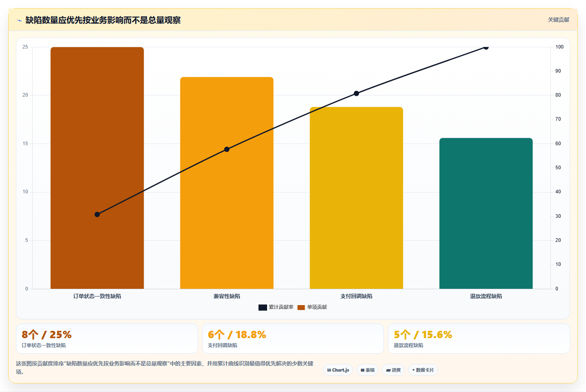The height and width of the screenshot is (392, 586).
Task: Click the right axis value 50
Action: [558, 168]
